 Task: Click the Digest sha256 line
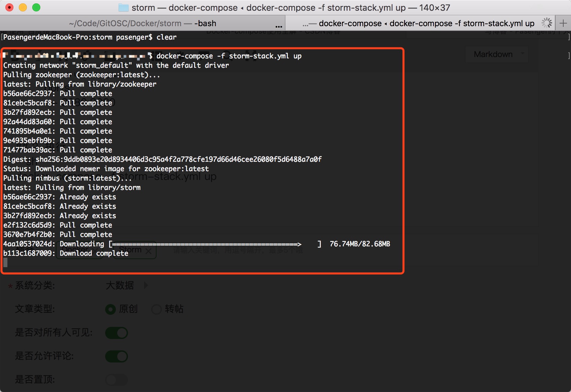click(x=163, y=159)
